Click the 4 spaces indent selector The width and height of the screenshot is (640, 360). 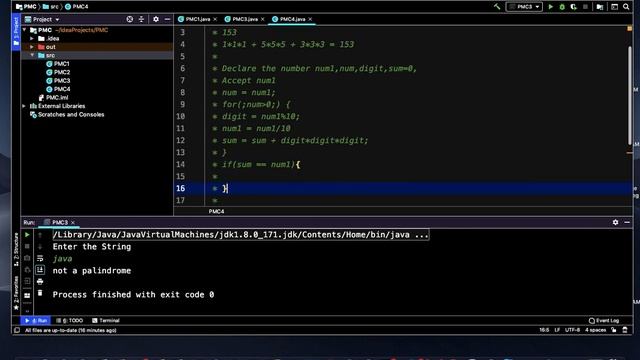click(596, 330)
